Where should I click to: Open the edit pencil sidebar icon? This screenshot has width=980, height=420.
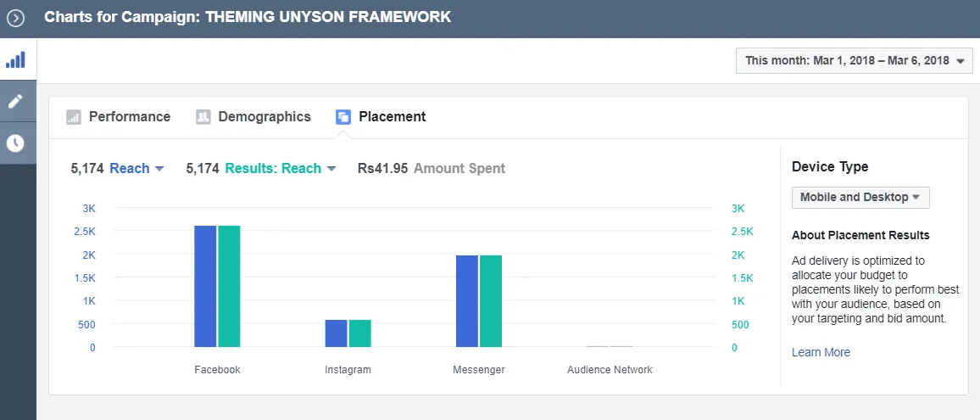click(x=15, y=102)
